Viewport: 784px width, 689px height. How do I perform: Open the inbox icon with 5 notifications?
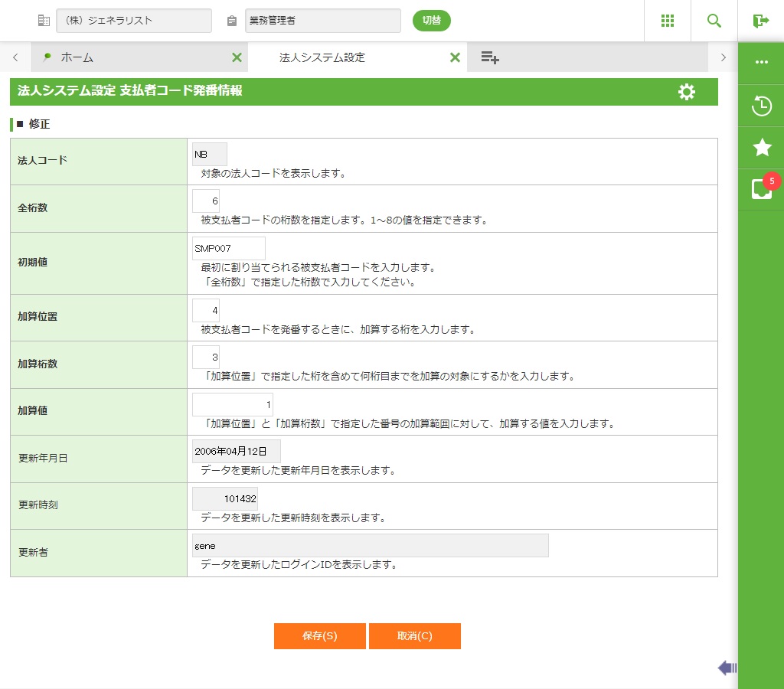pos(762,188)
